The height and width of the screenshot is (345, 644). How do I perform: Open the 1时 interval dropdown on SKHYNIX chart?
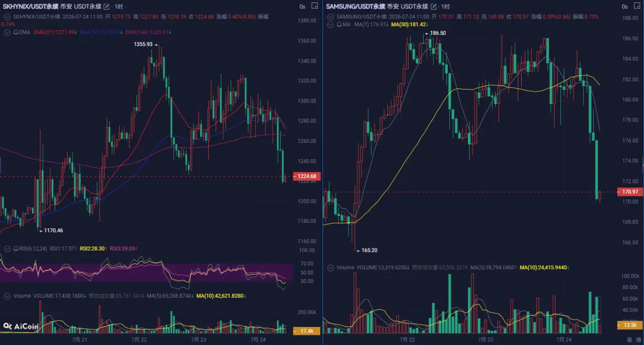[119, 7]
